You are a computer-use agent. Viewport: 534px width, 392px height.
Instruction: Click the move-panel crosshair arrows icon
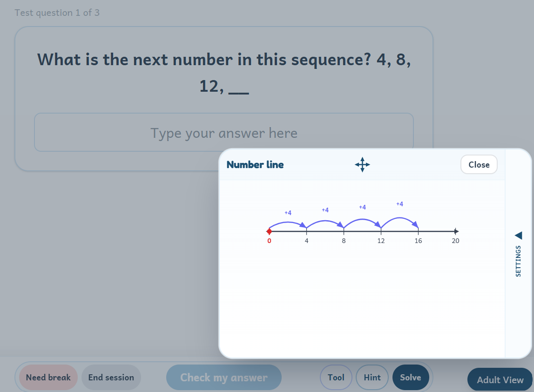[362, 164]
